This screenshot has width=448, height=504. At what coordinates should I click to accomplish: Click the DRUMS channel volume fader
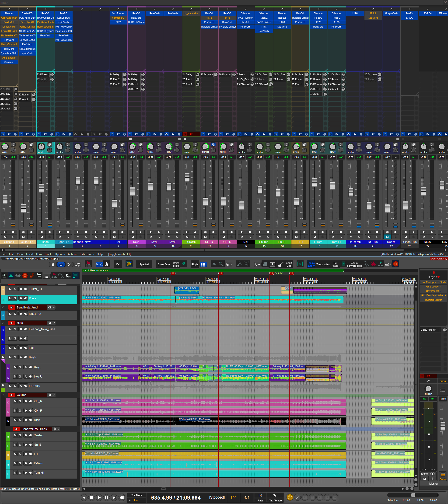coord(187,177)
